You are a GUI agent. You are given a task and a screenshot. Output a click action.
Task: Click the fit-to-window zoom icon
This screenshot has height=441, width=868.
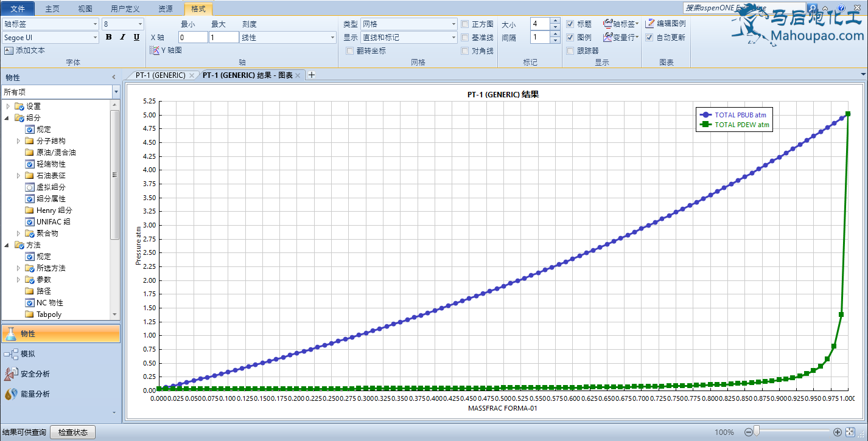point(850,432)
